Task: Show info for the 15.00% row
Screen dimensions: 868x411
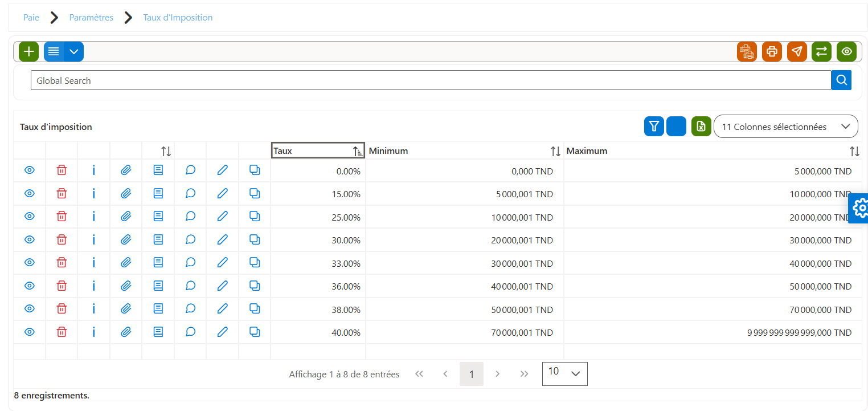Action: 93,194
